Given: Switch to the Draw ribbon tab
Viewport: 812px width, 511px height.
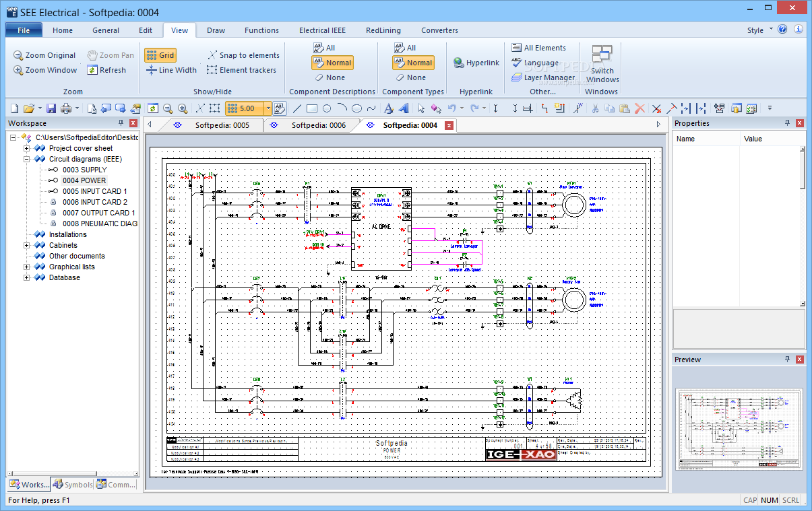Looking at the screenshot, I should point(216,30).
